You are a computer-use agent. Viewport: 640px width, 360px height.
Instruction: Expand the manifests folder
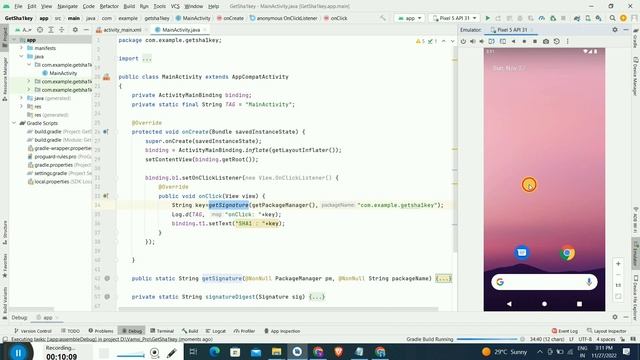[x=22, y=48]
